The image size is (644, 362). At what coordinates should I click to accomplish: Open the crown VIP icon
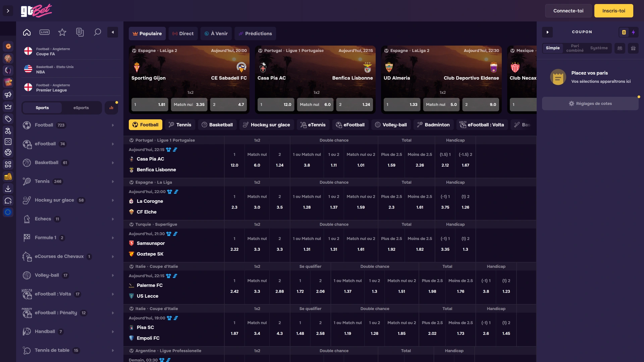[8, 107]
